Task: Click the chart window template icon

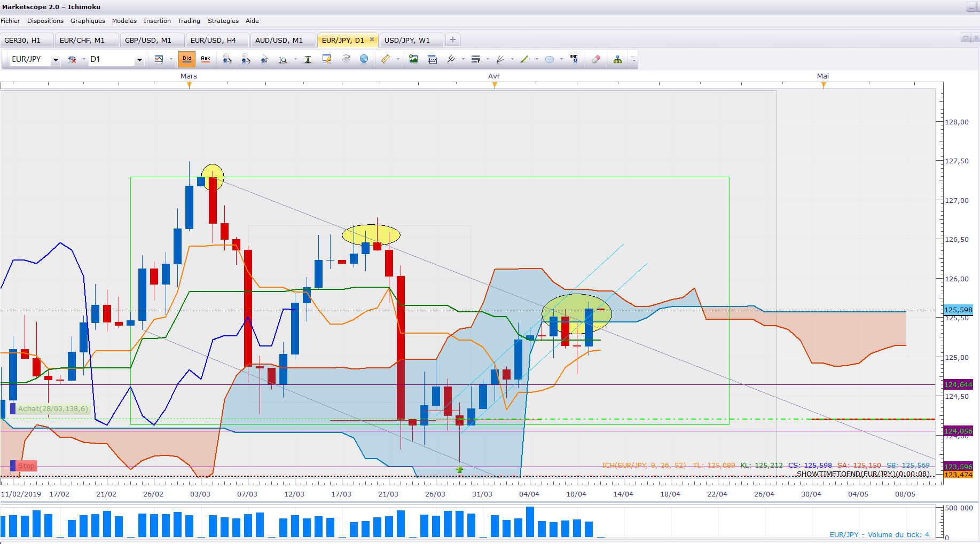Action: pyautogui.click(x=432, y=59)
